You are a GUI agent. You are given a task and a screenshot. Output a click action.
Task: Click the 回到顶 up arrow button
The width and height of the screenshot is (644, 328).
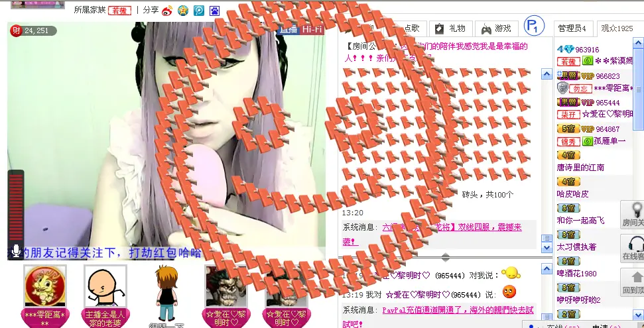tap(632, 282)
